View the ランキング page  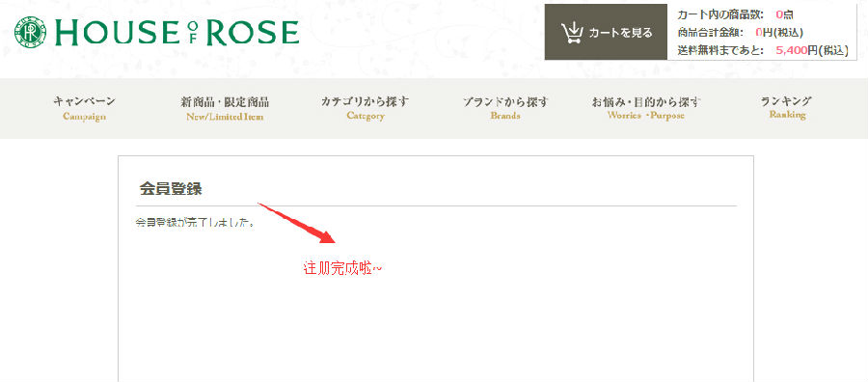click(x=787, y=100)
